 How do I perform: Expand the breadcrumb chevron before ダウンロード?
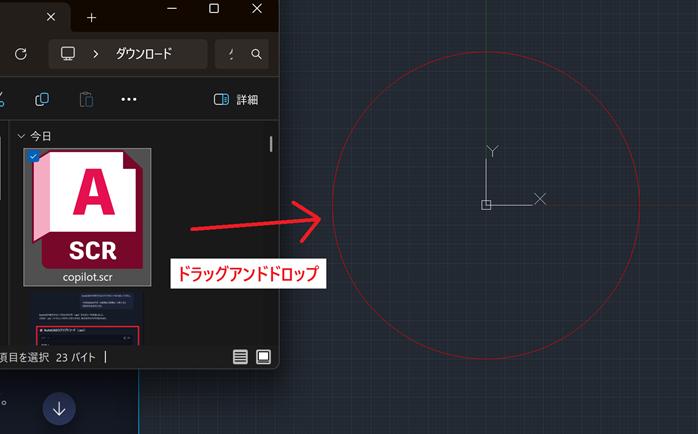pos(96,54)
